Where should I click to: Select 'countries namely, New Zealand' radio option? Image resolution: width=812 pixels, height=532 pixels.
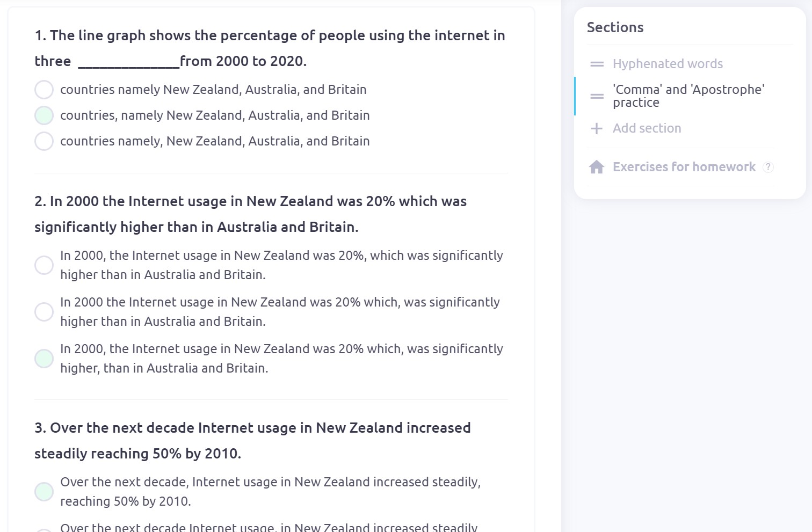coord(44,141)
